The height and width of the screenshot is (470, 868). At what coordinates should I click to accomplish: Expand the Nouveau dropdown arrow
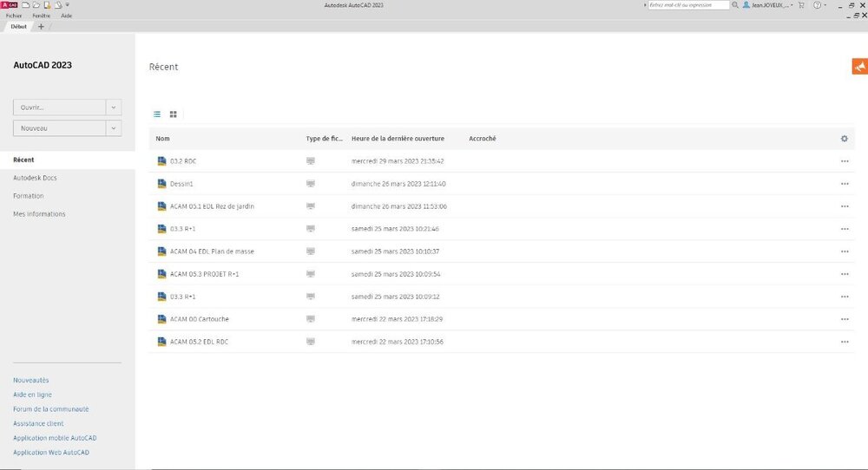point(114,128)
